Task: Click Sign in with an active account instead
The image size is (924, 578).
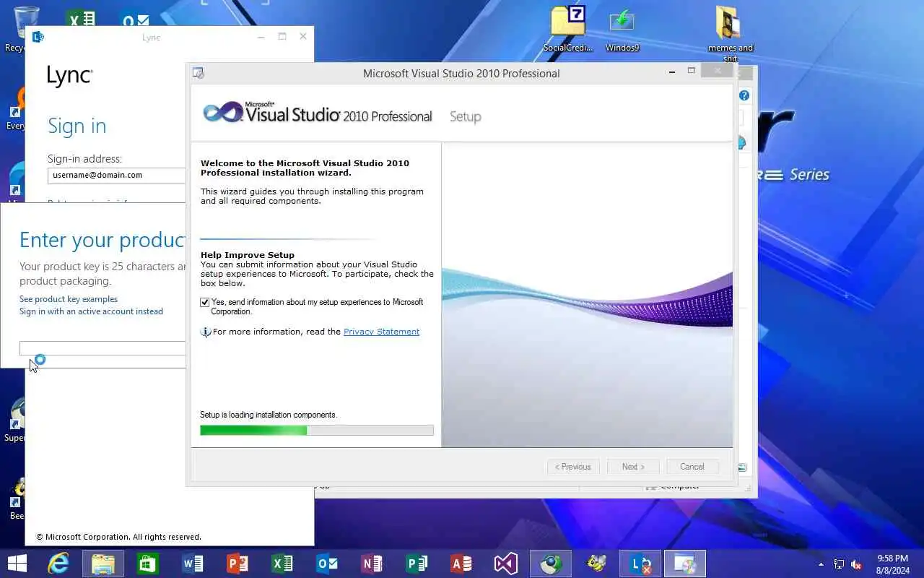Action: click(91, 311)
